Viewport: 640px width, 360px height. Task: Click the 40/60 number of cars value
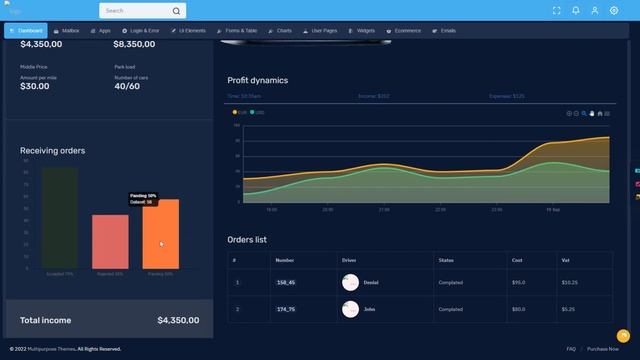(127, 86)
